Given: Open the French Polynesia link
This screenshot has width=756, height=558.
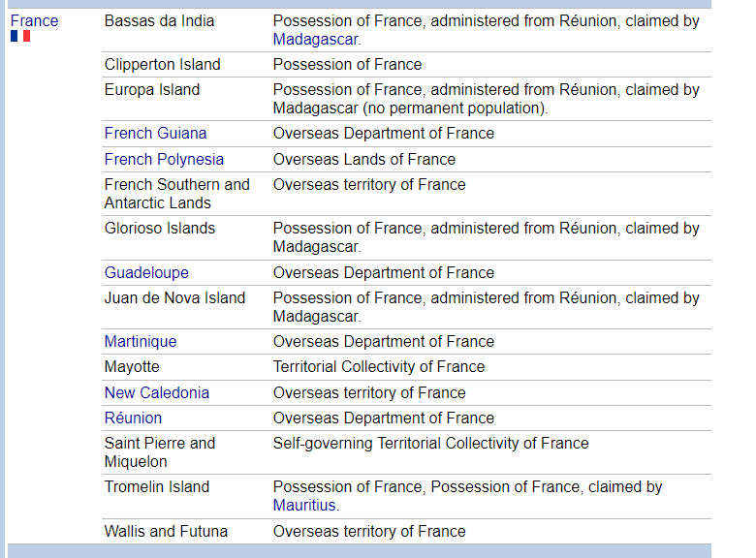Looking at the screenshot, I should coord(164,159).
